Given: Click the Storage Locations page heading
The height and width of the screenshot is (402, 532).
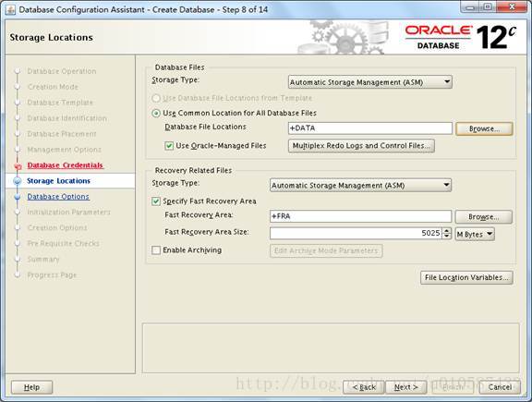Looking at the screenshot, I should click(x=51, y=37).
